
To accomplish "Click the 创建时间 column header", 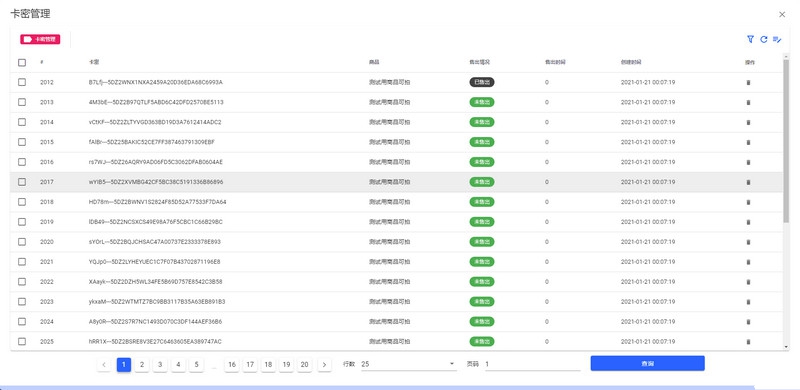I will tap(631, 62).
